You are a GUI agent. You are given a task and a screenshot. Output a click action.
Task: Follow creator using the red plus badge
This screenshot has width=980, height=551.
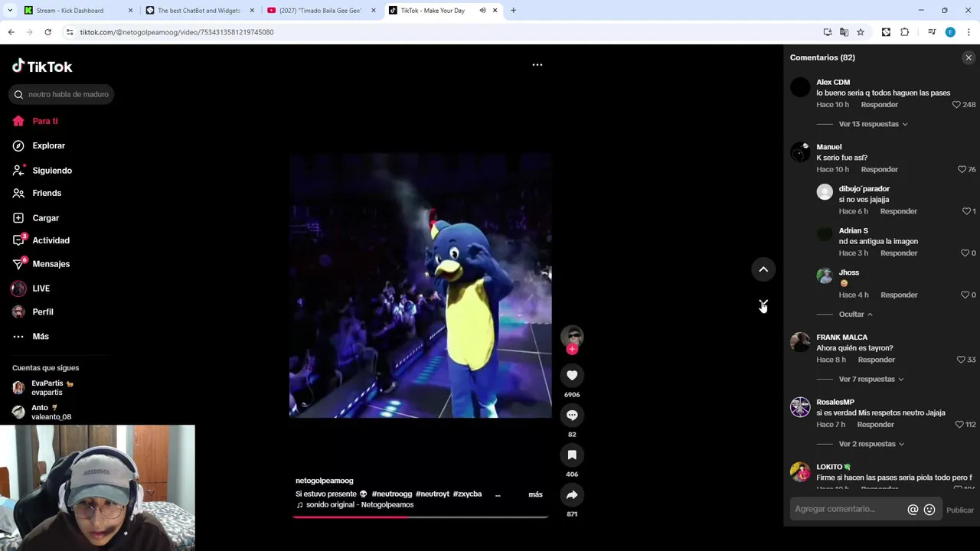pyautogui.click(x=572, y=350)
